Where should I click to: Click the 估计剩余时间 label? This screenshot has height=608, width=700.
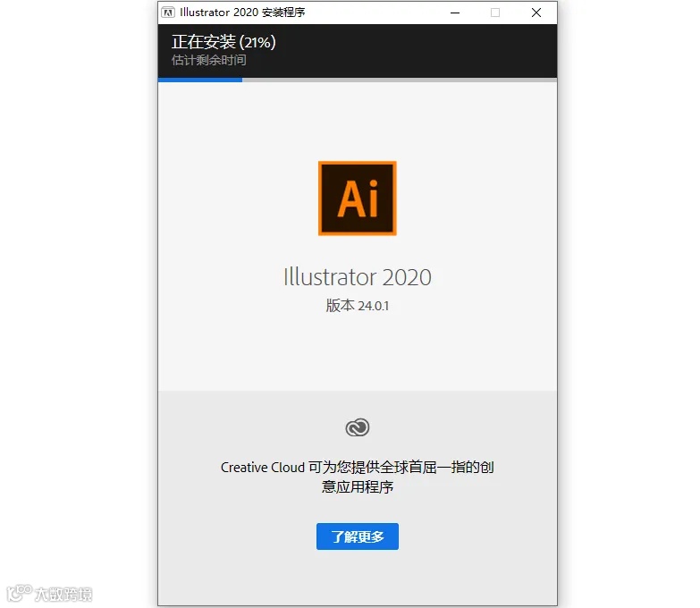coord(209,60)
